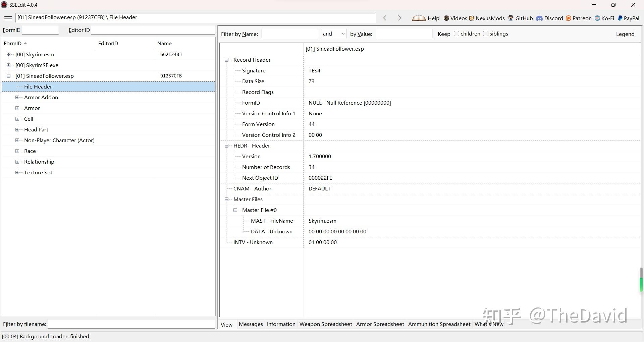Click the Filter by filename input field
This screenshot has width=644, height=342.
click(x=131, y=324)
